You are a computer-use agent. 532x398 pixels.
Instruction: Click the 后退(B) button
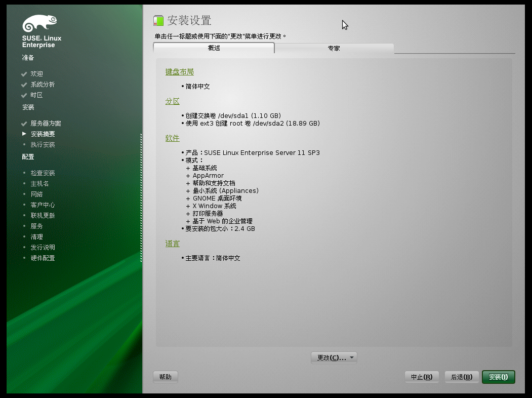pos(461,377)
